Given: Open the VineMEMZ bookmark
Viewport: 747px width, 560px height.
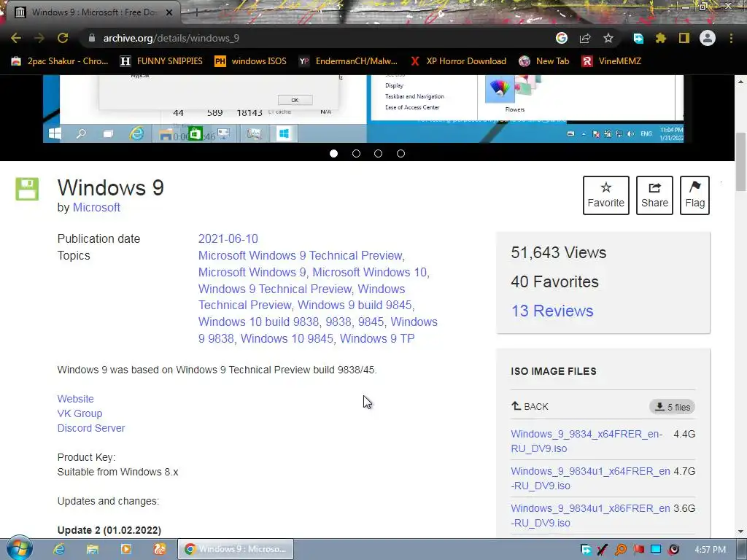Looking at the screenshot, I should (611, 61).
